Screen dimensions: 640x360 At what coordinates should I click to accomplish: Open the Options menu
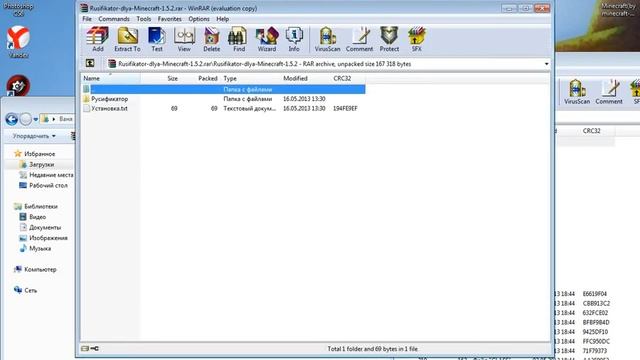pos(199,19)
